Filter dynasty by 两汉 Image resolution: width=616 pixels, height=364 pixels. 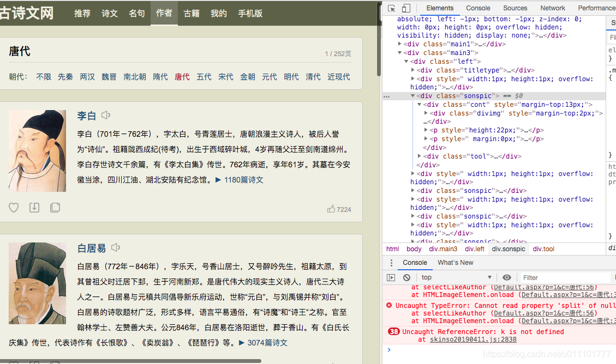(x=87, y=77)
